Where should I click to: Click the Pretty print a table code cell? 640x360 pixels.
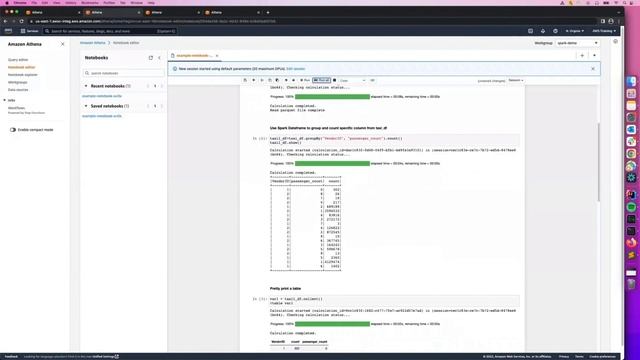pos(394,301)
